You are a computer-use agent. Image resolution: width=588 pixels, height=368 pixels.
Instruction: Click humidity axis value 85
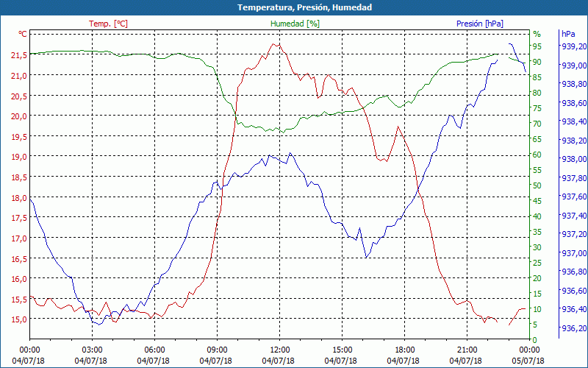pyautogui.click(x=537, y=77)
